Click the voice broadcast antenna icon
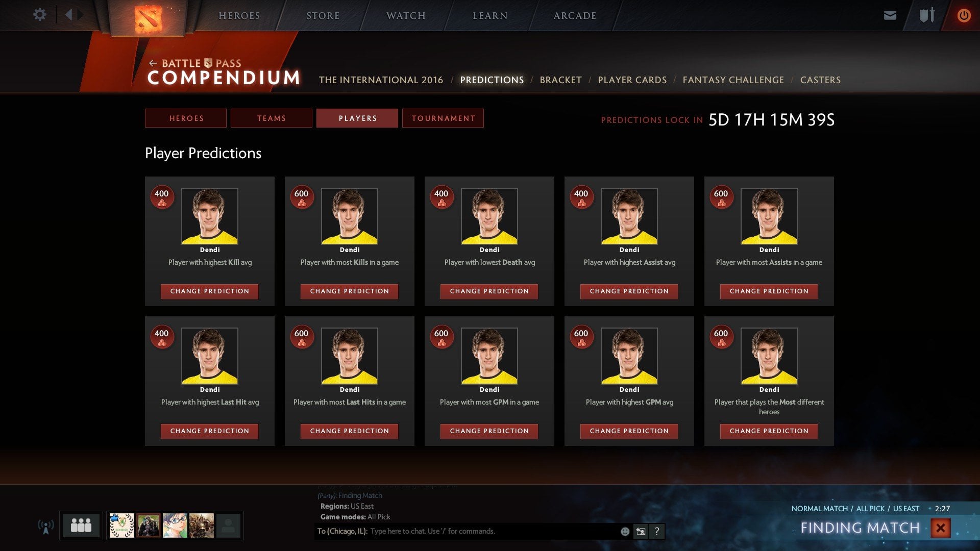 (x=46, y=526)
